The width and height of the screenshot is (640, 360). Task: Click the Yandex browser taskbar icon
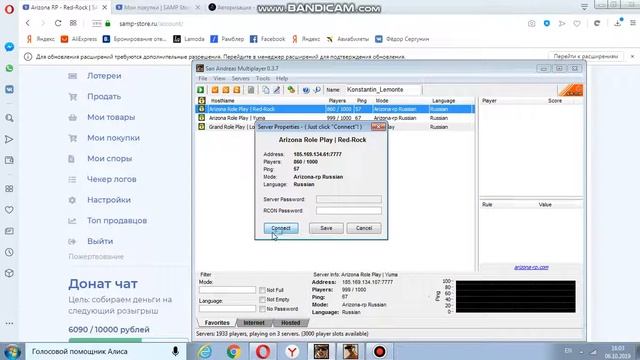292,351
